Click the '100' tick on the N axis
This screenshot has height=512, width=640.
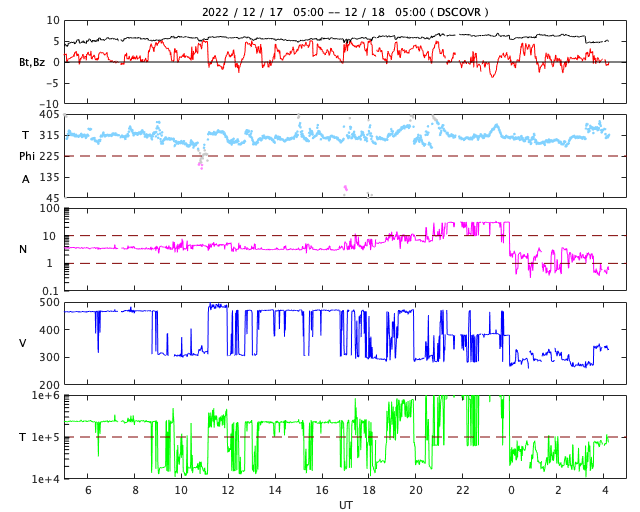click(49, 209)
